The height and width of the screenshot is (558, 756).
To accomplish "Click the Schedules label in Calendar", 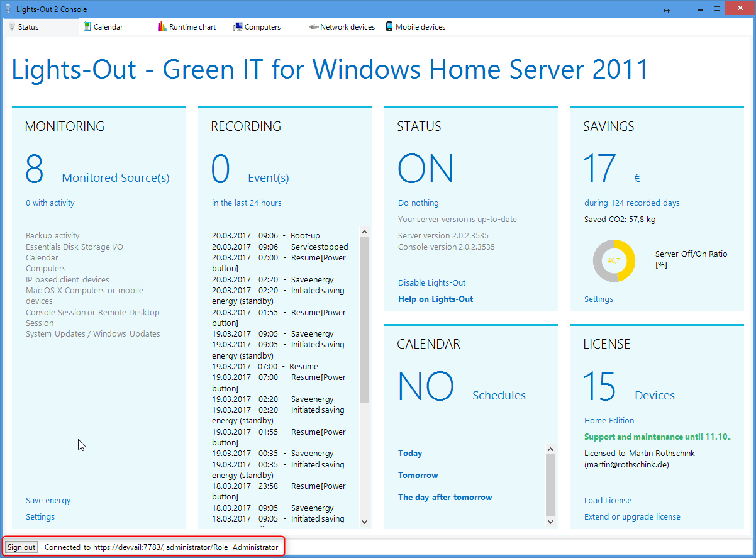I will (x=499, y=396).
